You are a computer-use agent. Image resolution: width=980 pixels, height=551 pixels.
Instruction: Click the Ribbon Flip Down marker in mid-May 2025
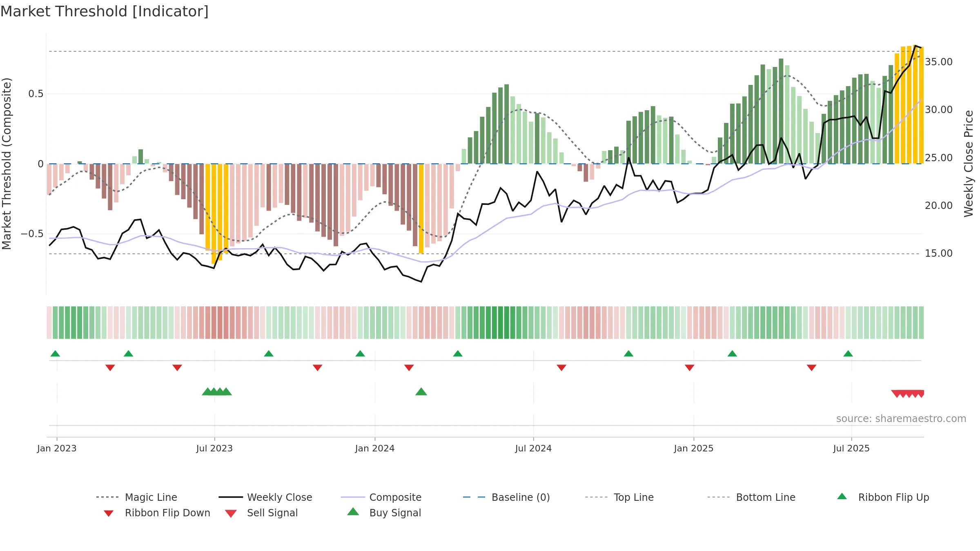(x=812, y=368)
